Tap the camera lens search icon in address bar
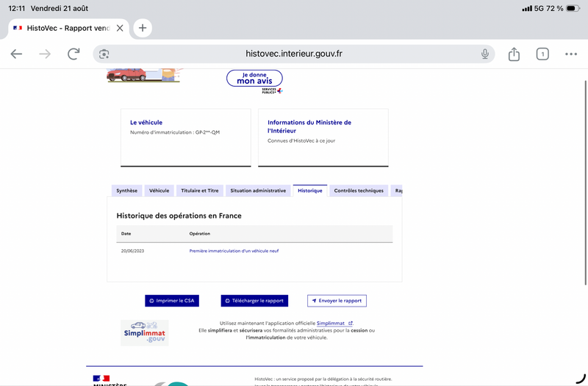Screen dimensions: 588x386 (x=104, y=54)
